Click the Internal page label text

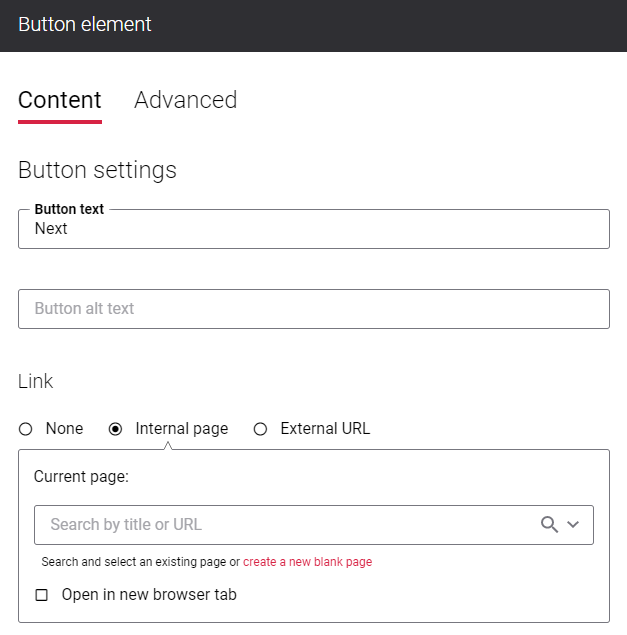pyautogui.click(x=182, y=428)
